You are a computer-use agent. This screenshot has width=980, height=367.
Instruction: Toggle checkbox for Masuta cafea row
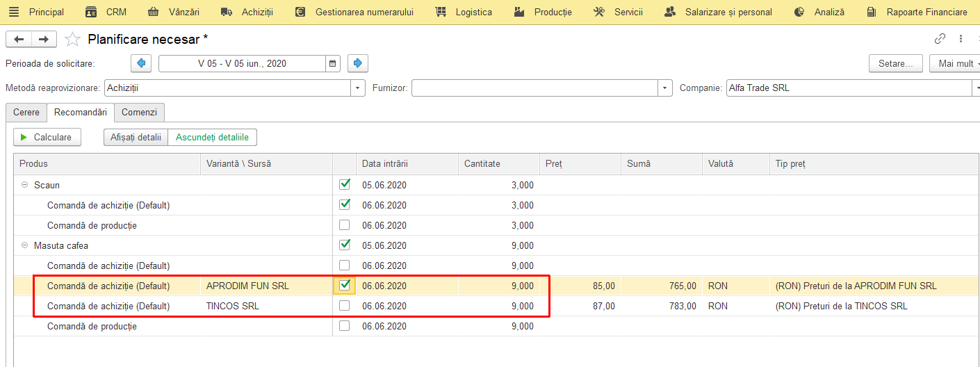pyautogui.click(x=344, y=245)
